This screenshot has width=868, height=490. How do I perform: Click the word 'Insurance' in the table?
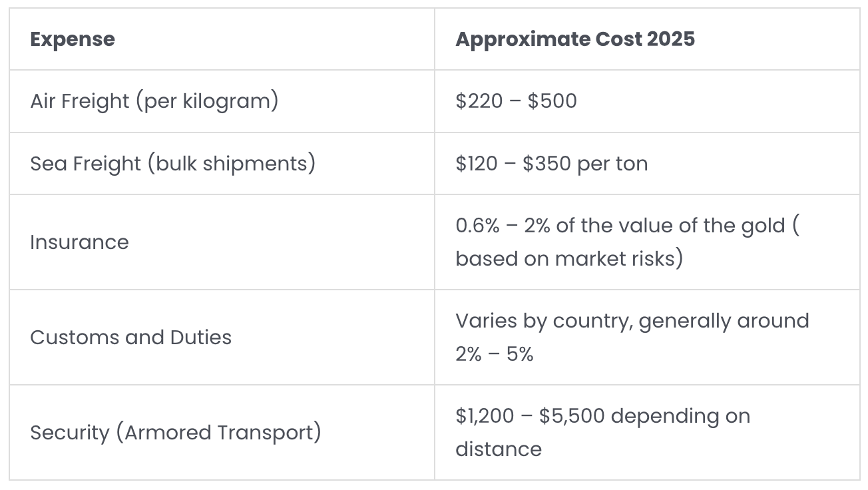[x=79, y=242]
